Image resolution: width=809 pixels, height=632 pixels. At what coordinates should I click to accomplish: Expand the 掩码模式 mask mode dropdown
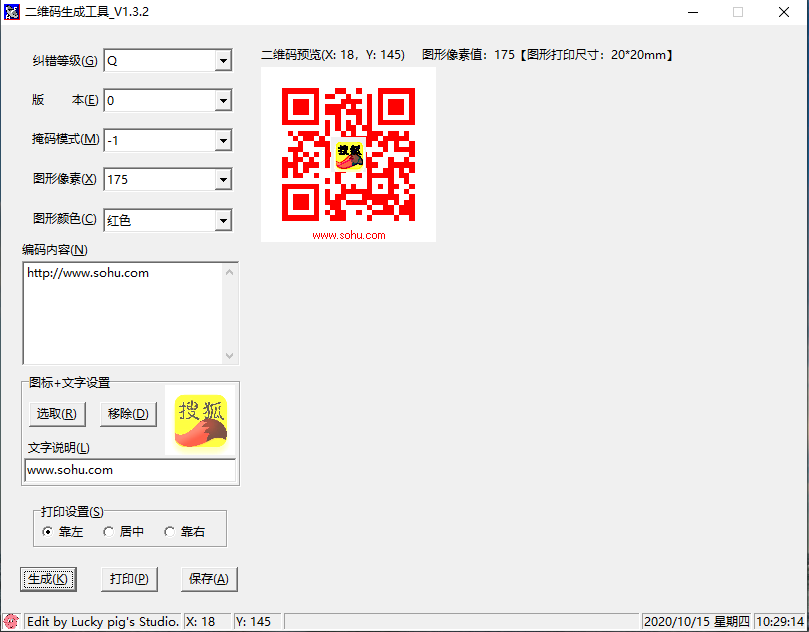[222, 141]
